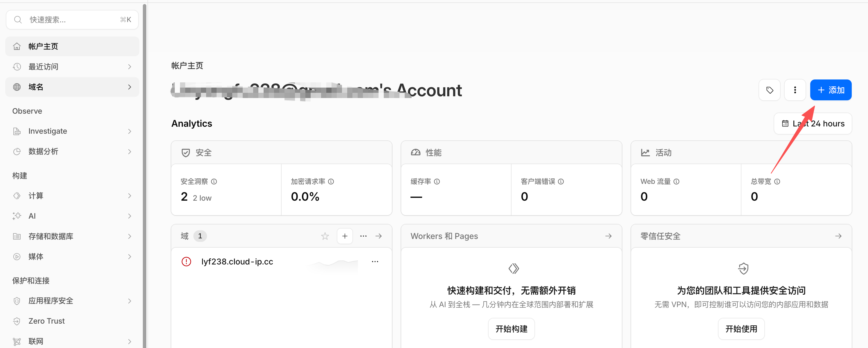Click info icon next to 总带宽
Screen dimensions: 868x348
tap(777, 182)
